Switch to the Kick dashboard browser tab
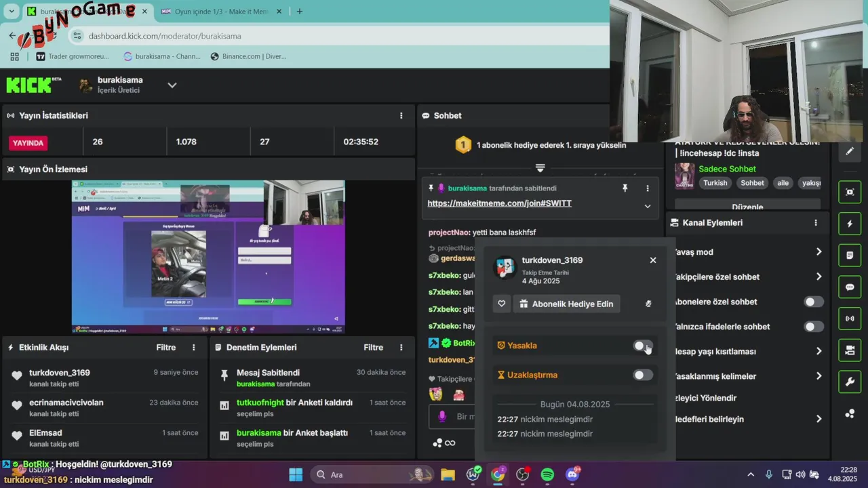The image size is (868, 488). point(86,12)
